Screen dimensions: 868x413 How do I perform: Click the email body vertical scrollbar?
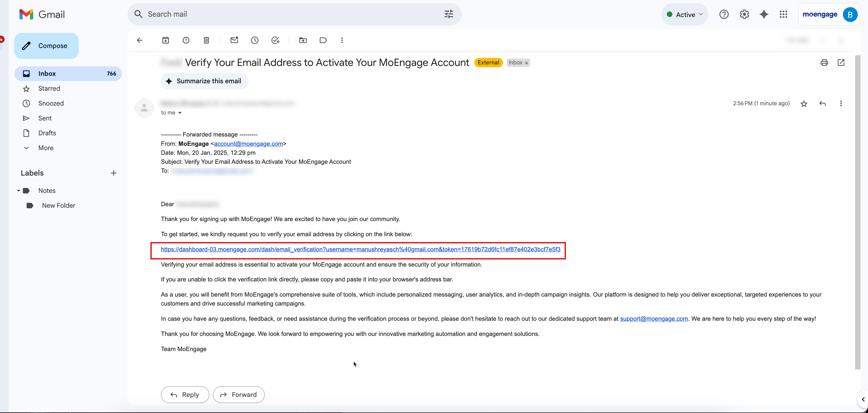coord(857,212)
